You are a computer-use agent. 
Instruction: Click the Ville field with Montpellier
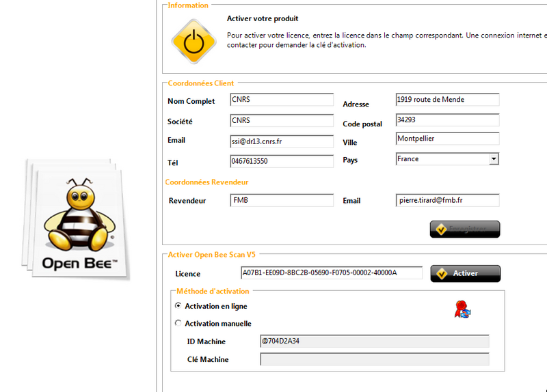[x=447, y=139]
